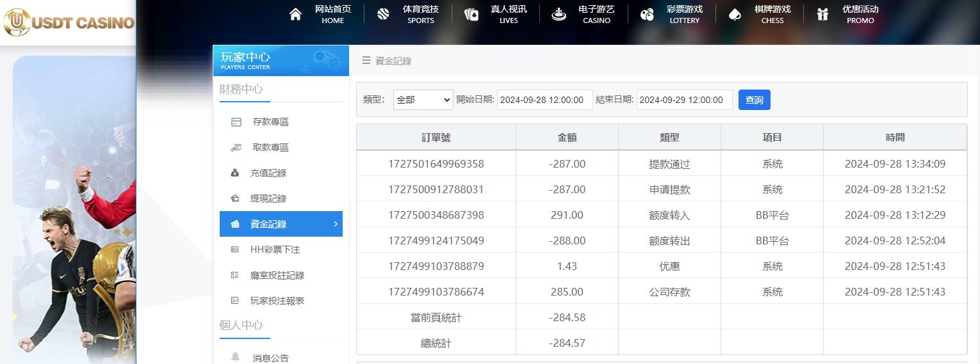
Task: Click the sports ball icon
Action: pyautogui.click(x=383, y=15)
